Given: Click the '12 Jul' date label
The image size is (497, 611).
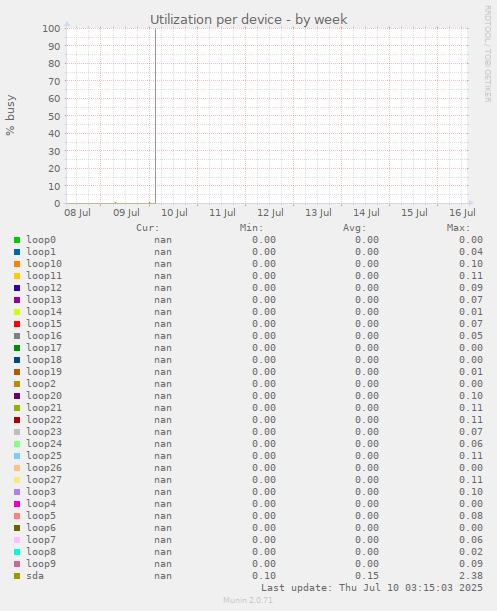Looking at the screenshot, I should [x=270, y=213].
